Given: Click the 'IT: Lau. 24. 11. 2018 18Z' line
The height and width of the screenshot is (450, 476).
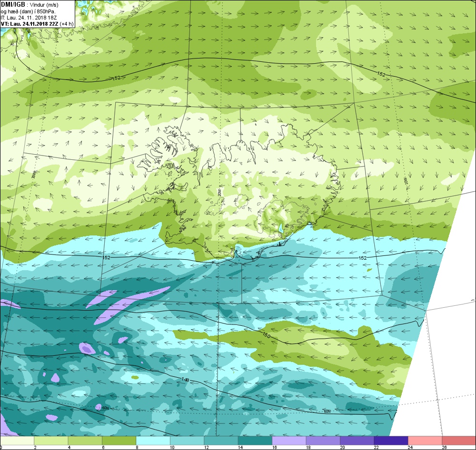Looking at the screenshot, I should tap(29, 18).
